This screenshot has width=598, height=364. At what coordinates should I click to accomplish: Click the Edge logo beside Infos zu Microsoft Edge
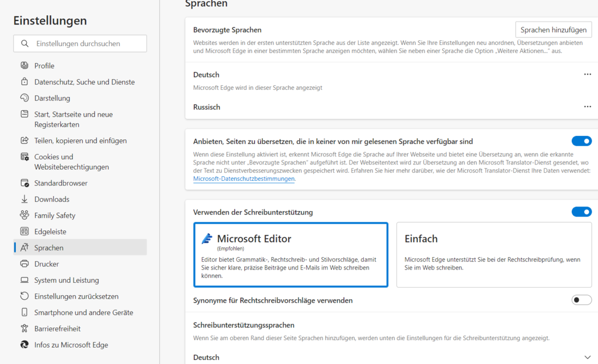point(25,345)
